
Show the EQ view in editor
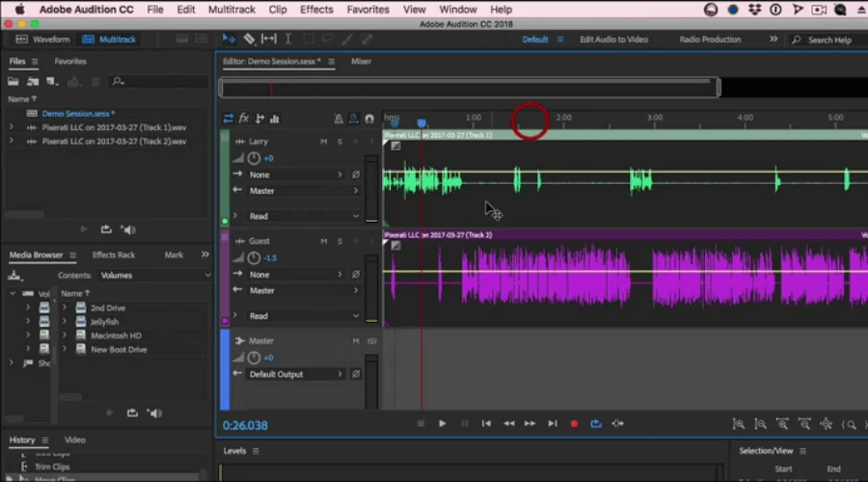275,119
